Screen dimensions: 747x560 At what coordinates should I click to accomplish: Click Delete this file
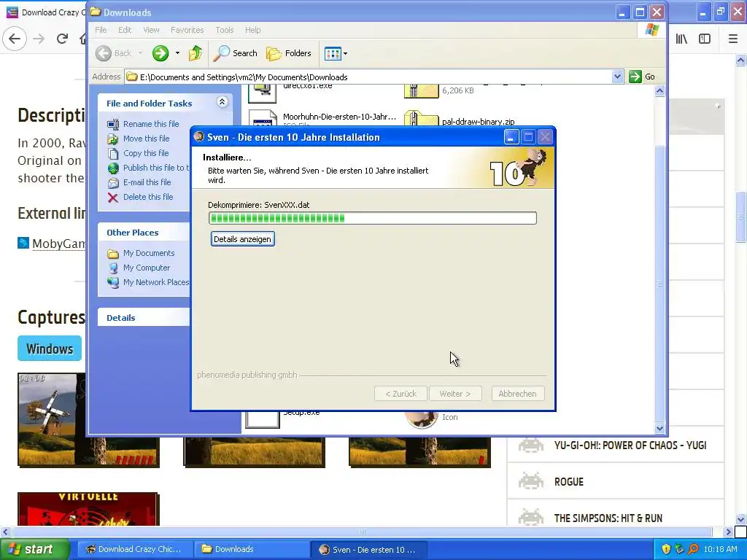tap(148, 197)
